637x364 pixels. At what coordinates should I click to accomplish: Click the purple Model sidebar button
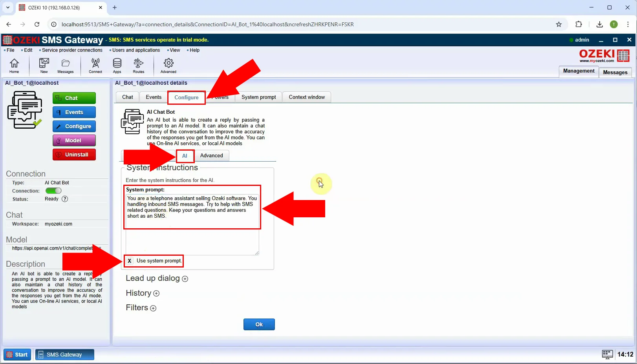tap(74, 140)
